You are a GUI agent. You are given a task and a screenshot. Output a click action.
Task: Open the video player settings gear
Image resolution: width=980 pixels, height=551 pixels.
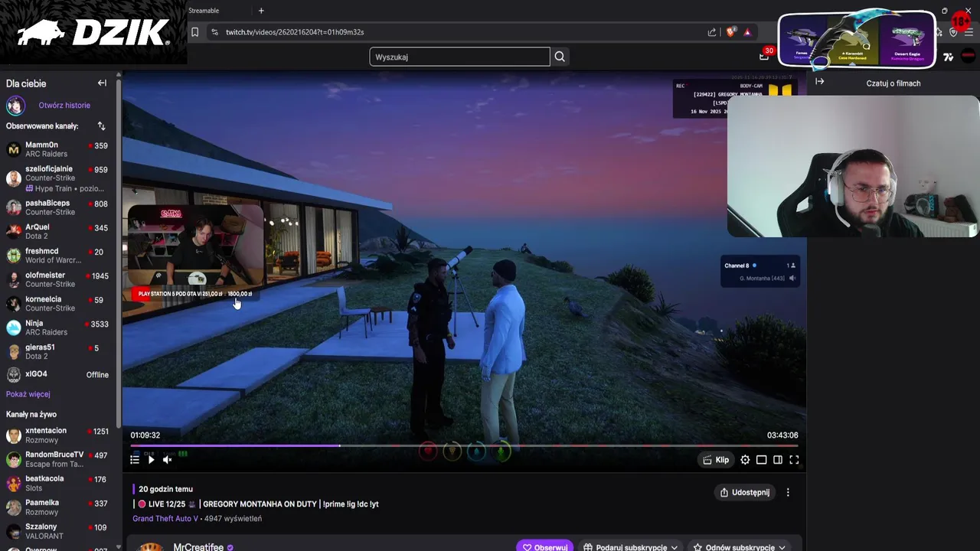tap(745, 460)
